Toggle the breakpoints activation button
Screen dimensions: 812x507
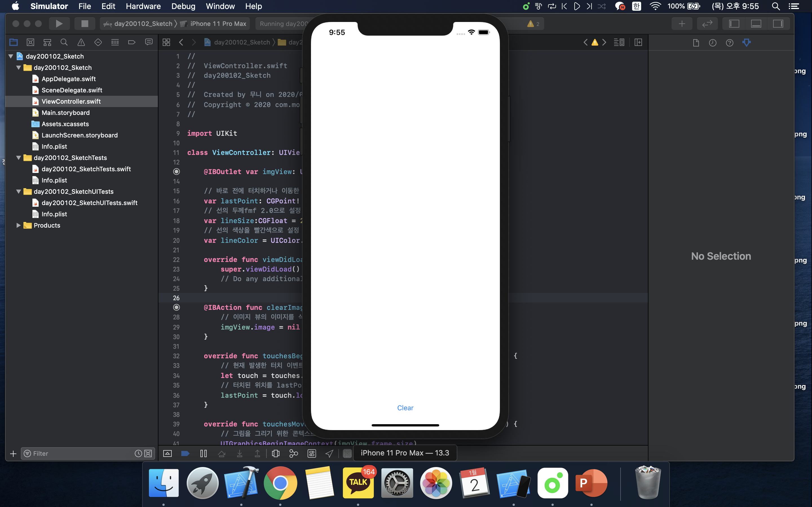tap(185, 453)
